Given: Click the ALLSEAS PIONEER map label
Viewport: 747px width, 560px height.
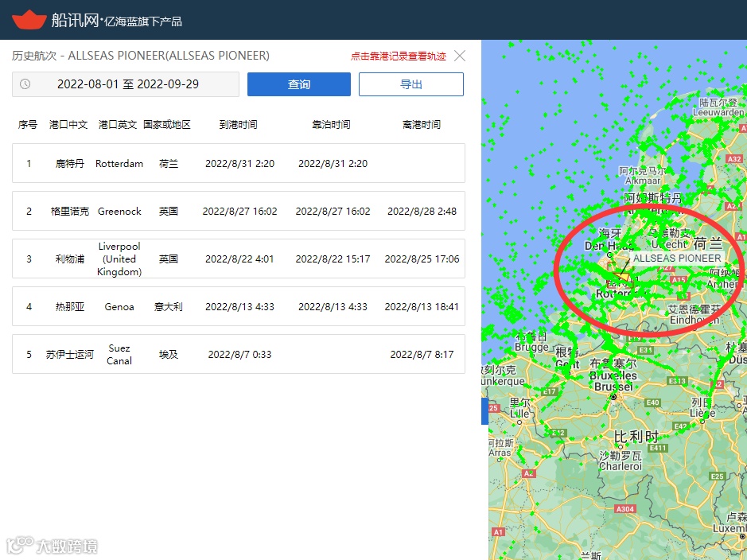Looking at the screenshot, I should pos(677,258).
